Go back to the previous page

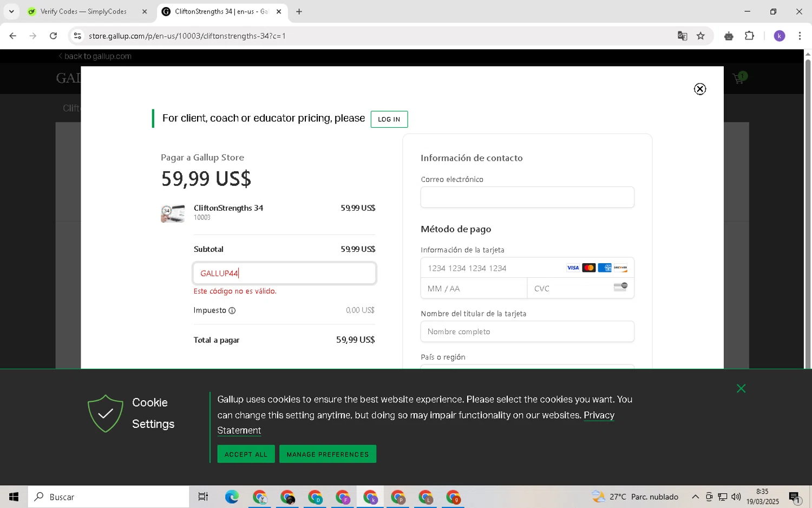[12, 36]
